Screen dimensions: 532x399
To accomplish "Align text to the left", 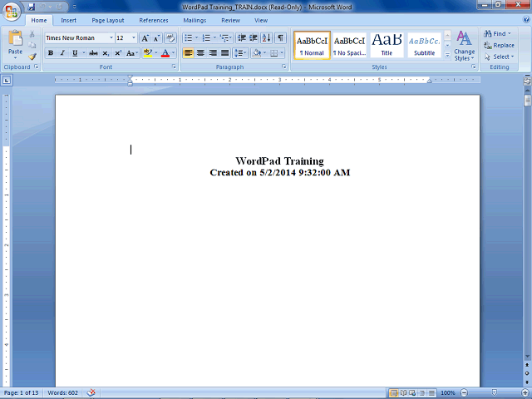I will click(x=189, y=53).
